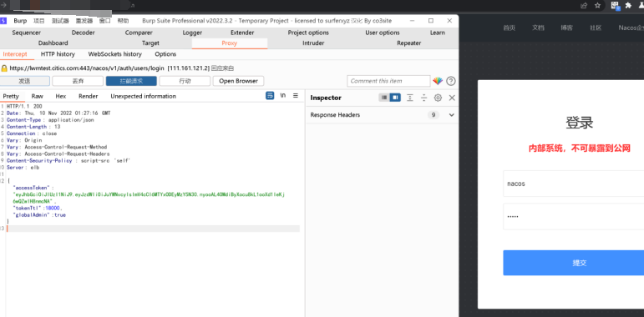Screen dimensions: 644x317
Task: Click the Comment this item field
Action: (388, 81)
